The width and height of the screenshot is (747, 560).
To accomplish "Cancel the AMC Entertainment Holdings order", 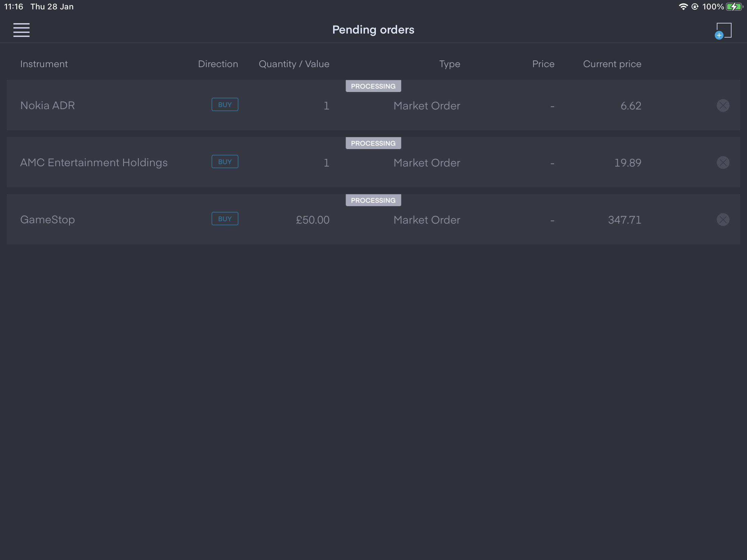I will tap(723, 162).
